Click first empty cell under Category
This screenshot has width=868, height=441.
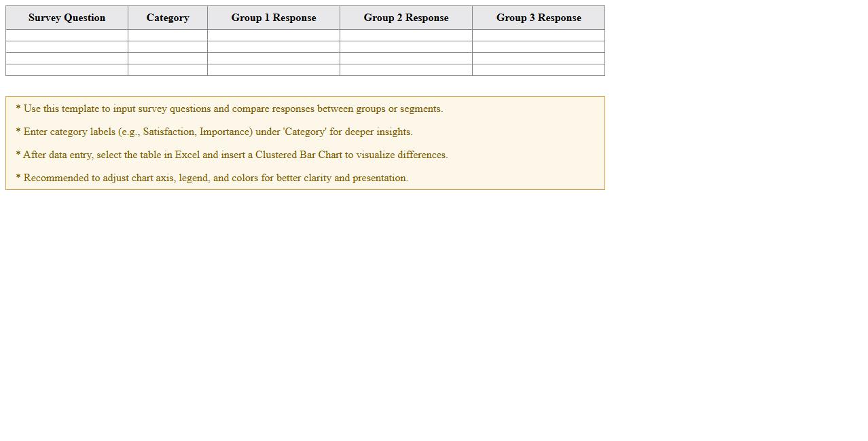coord(168,35)
